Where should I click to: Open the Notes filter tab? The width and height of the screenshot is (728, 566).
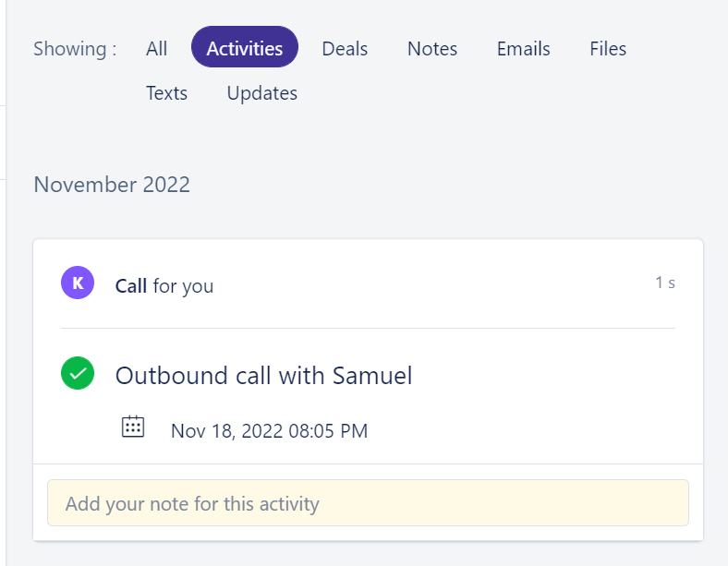432,49
